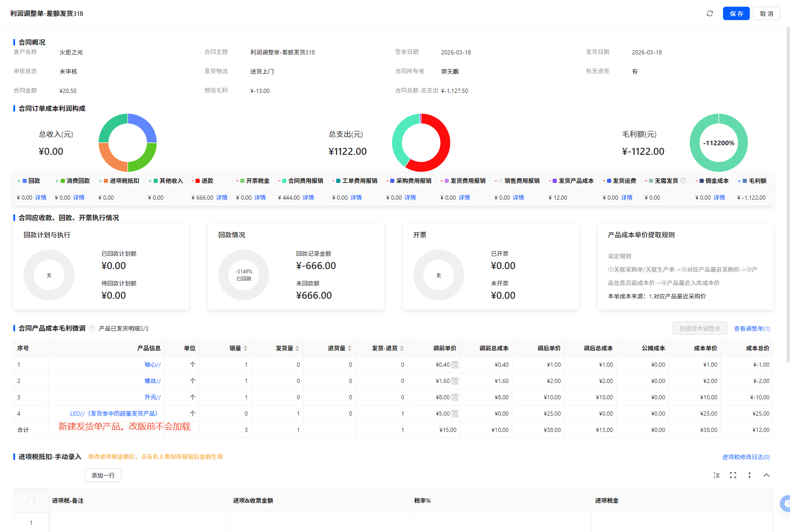Click the 添加一行 button
This screenshot has height=532, width=790.
[x=103, y=475]
